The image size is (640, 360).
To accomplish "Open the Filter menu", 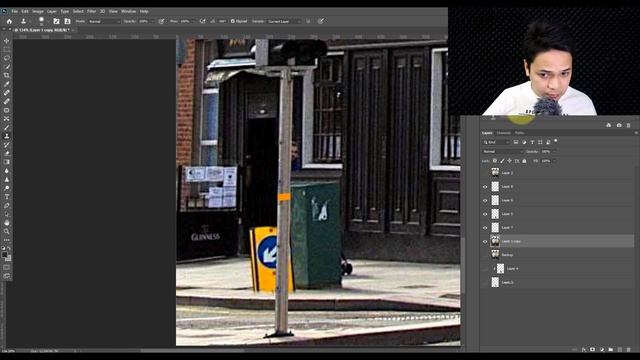I will point(91,11).
